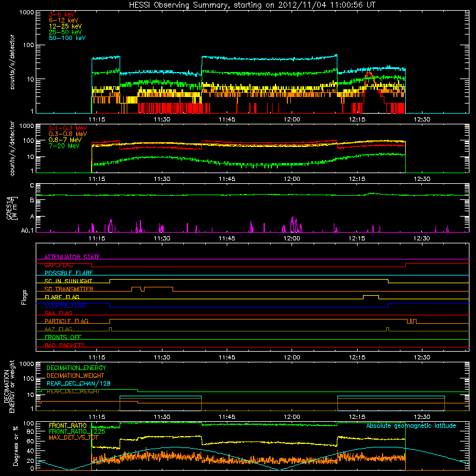Click the MAX_DET_VS_TOT legend label
The height and width of the screenshot is (476, 476).
74,437
